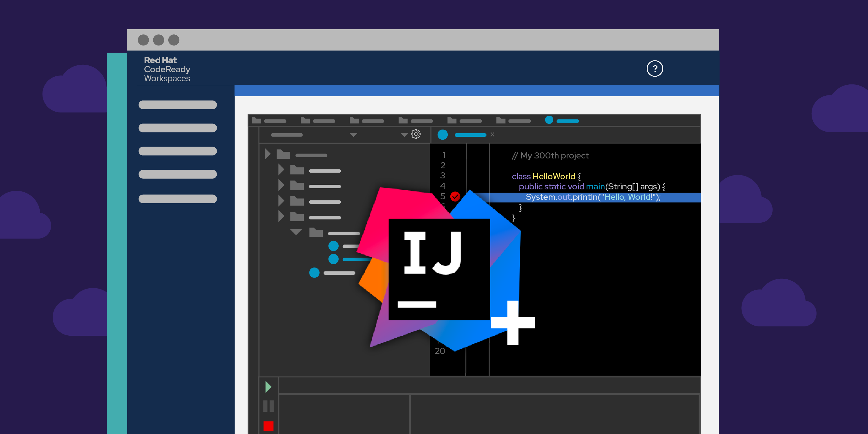
Task: Select the first item in left sidebar menu
Action: click(x=178, y=105)
